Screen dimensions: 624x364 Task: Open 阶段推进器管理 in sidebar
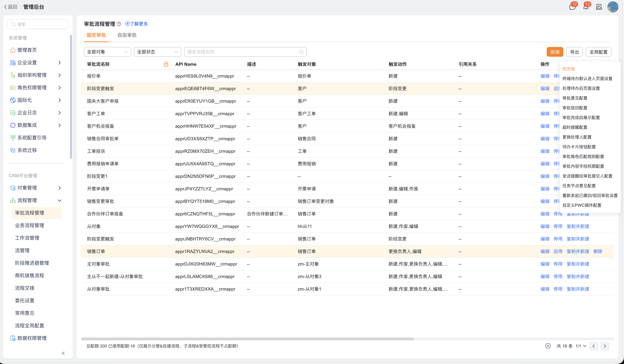pos(32,263)
